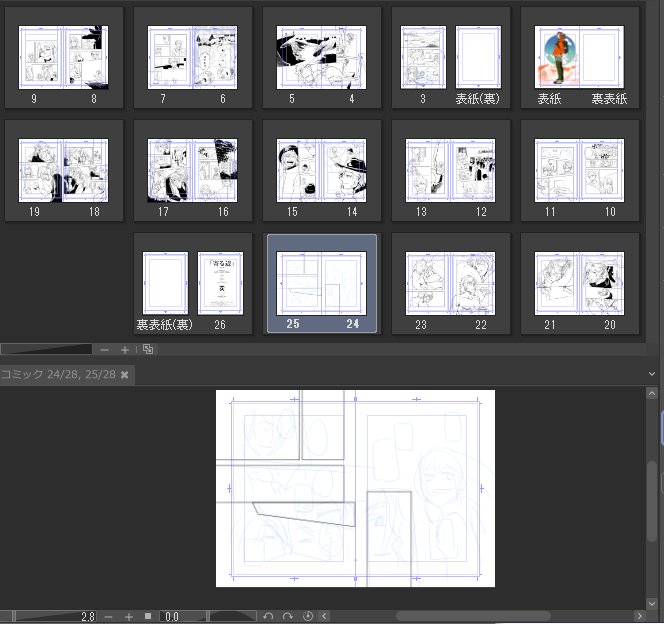Screen dimensions: 664x624
Task: Reset canvas rotation icon
Action: click(x=308, y=616)
